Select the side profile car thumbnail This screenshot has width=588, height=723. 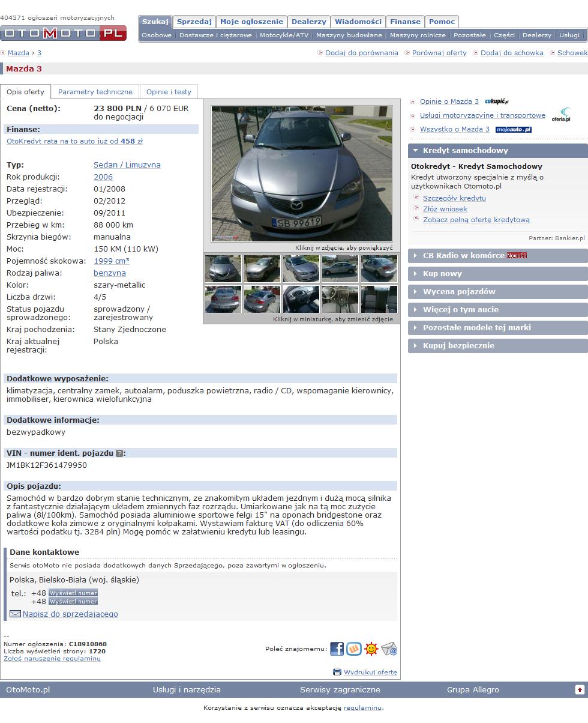[x=340, y=268]
